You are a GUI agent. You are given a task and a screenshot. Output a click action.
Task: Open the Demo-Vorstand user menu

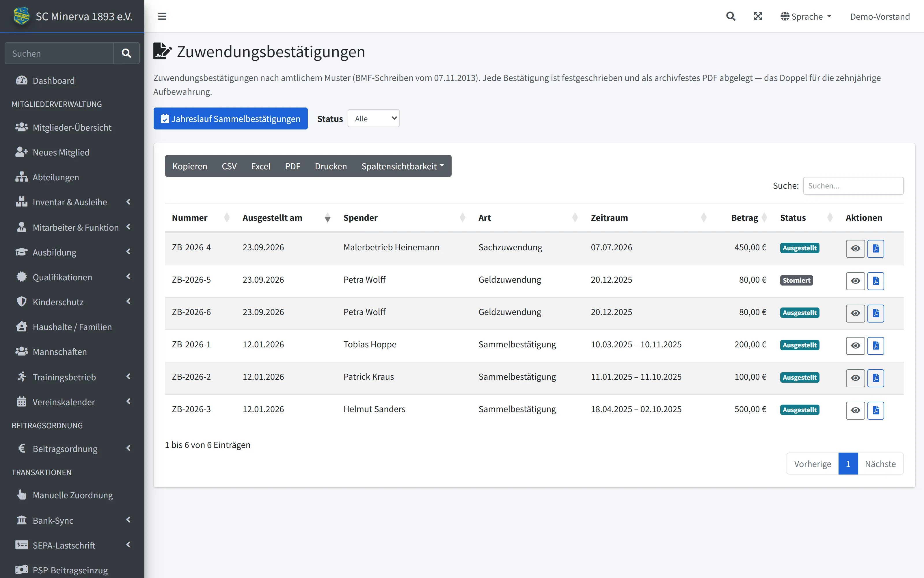pos(880,16)
